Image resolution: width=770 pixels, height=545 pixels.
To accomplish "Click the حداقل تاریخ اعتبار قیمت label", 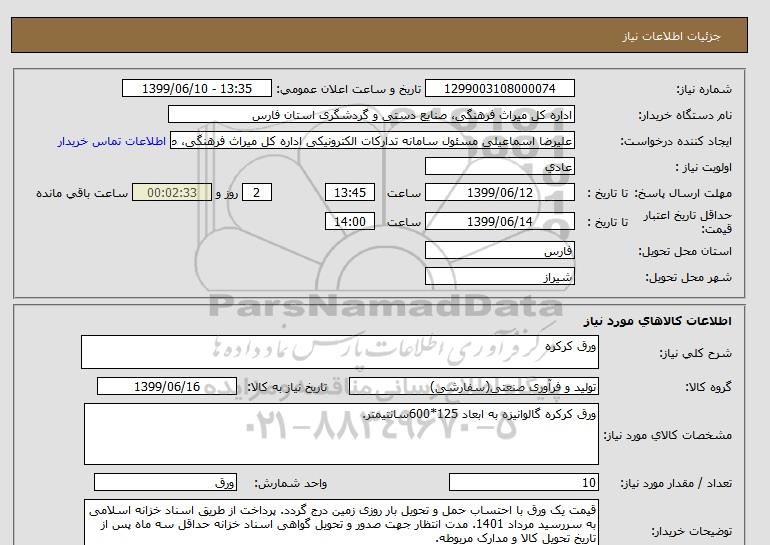I will coord(688,222).
